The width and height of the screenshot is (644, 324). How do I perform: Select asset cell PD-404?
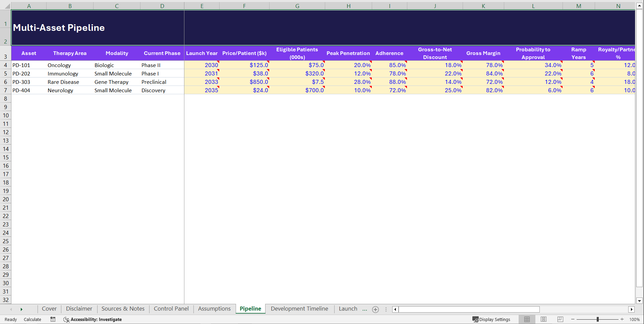29,90
